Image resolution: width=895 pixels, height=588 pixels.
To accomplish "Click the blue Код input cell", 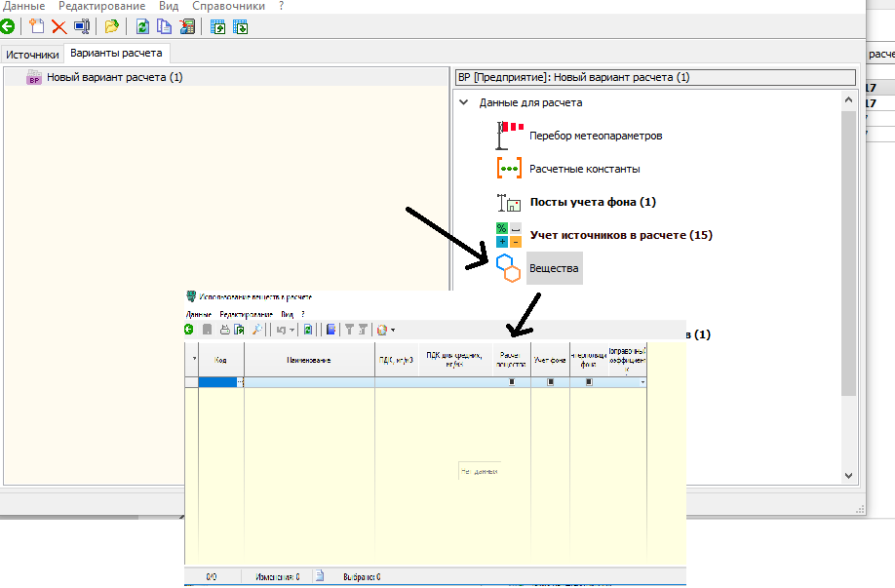I will 218,383.
